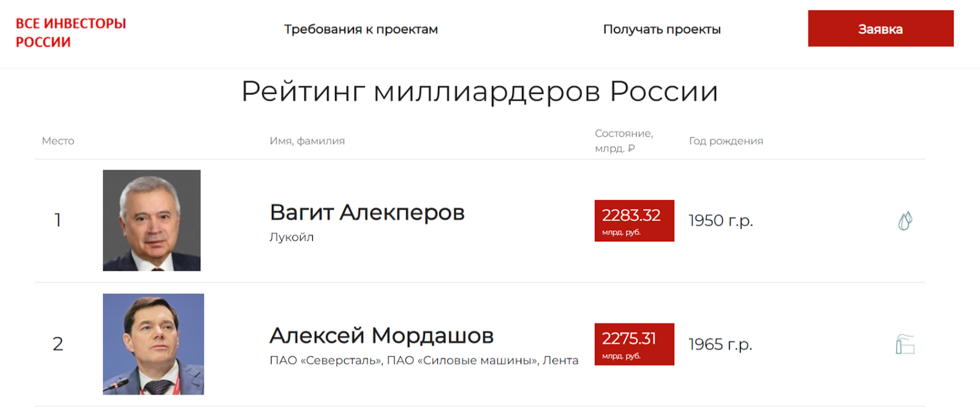Click the Состояние, млрд. ₽ column header
This screenshot has width=980, height=409.
(624, 141)
